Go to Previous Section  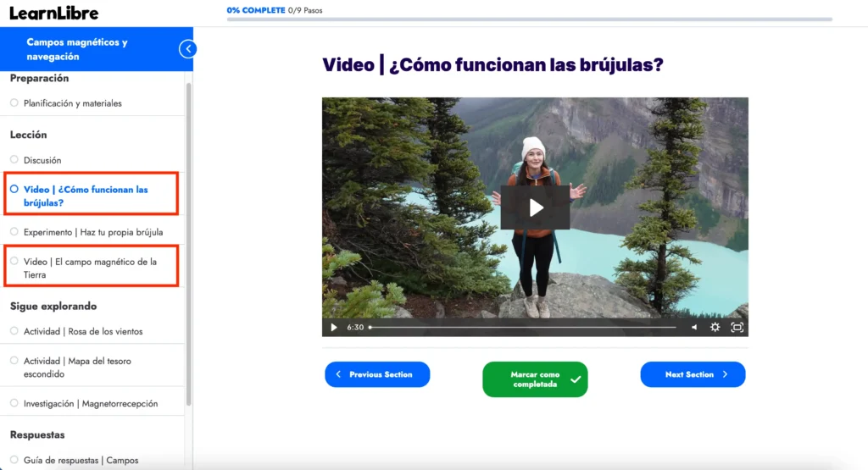tap(377, 374)
